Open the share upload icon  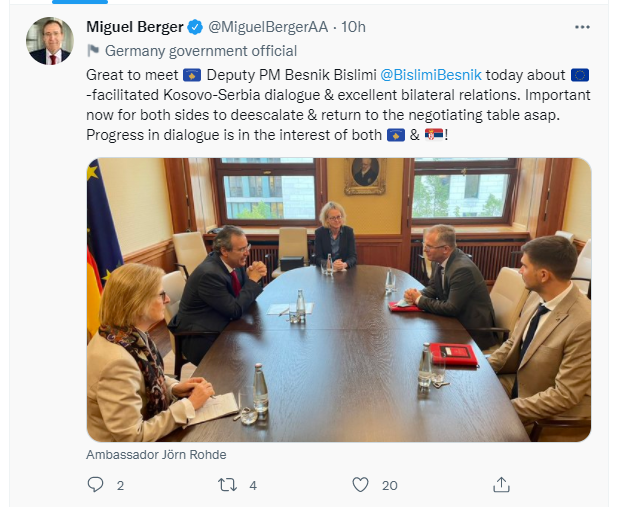tap(501, 485)
